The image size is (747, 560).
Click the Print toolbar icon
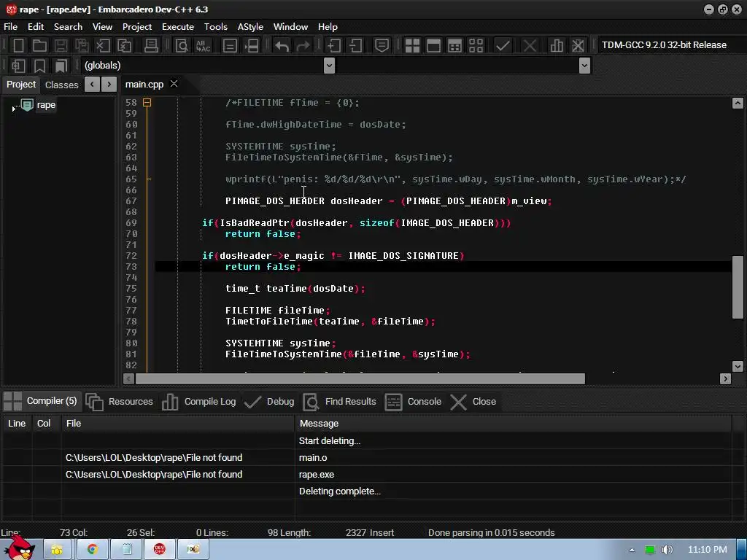(x=151, y=46)
